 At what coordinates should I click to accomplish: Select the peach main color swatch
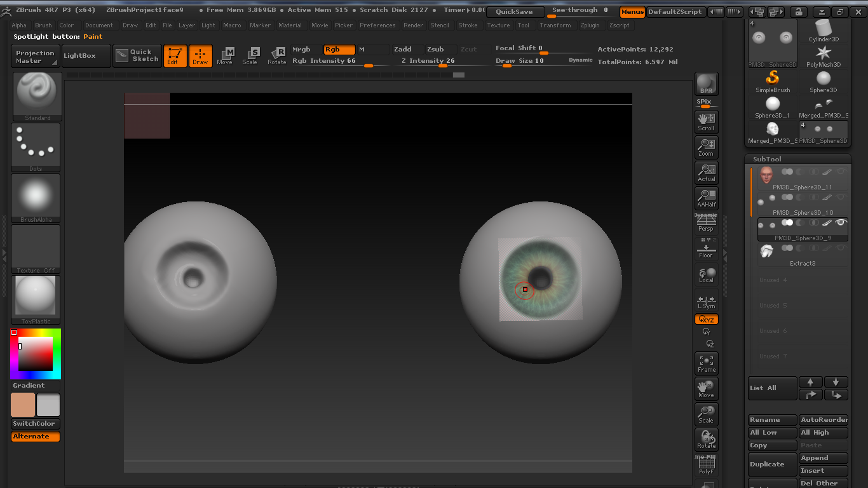pos(23,405)
